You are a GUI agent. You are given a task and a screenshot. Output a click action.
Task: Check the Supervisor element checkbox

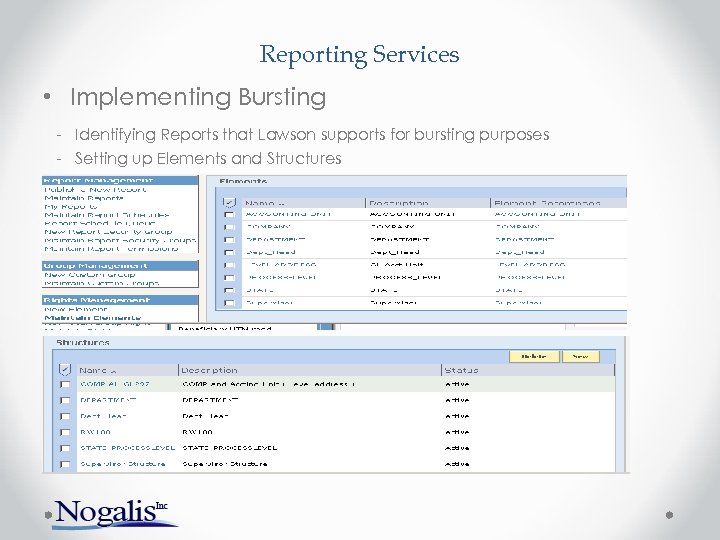click(x=229, y=303)
